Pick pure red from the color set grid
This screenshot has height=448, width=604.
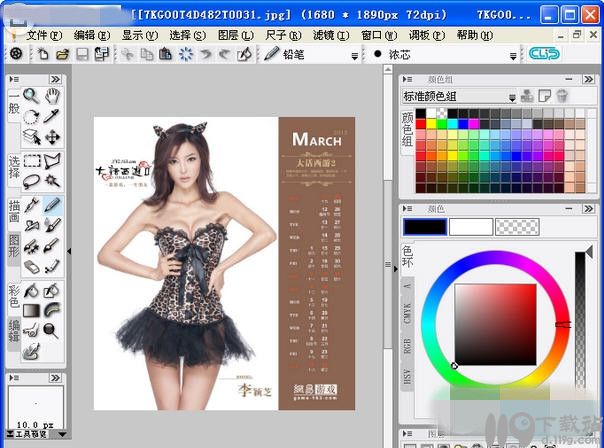(421, 124)
